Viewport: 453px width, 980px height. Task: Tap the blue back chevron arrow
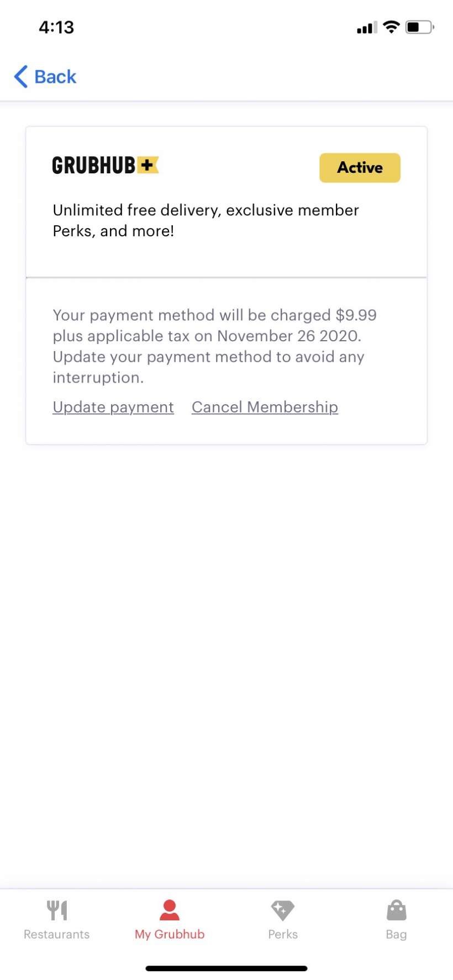tap(21, 77)
